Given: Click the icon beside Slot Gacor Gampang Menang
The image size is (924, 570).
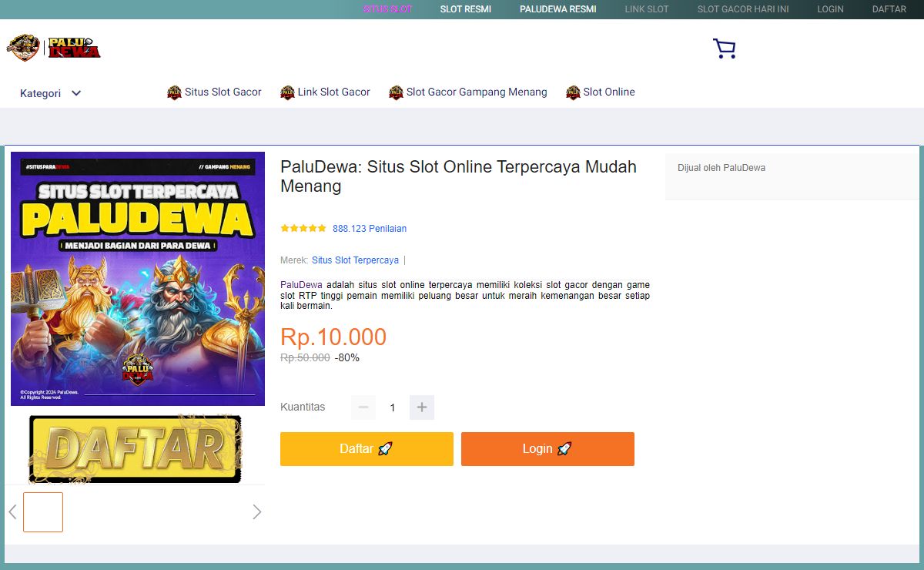Looking at the screenshot, I should click(x=396, y=92).
